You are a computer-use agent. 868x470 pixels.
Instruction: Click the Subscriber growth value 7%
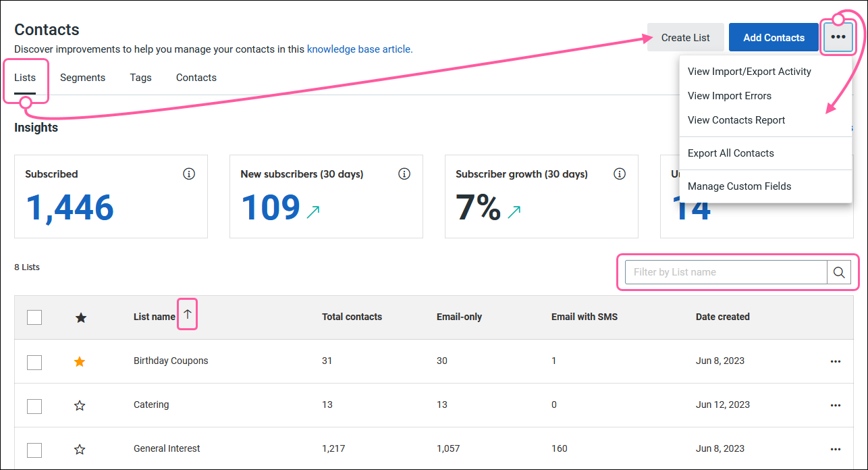coord(479,208)
